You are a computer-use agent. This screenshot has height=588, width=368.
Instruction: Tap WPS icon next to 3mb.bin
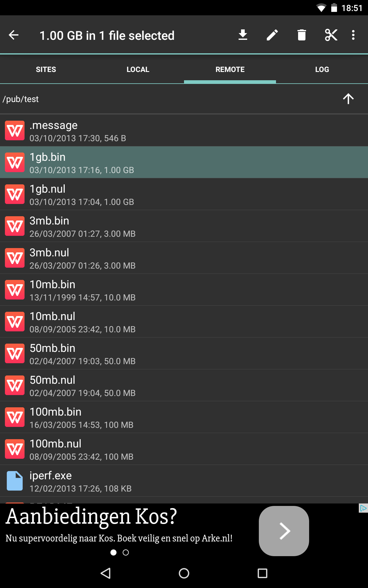[15, 226]
